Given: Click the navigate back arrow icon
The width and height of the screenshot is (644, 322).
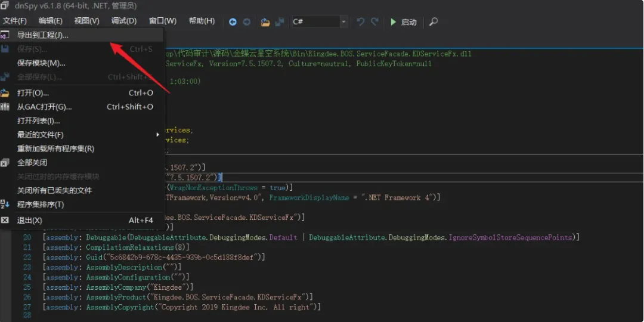Looking at the screenshot, I should 233,22.
